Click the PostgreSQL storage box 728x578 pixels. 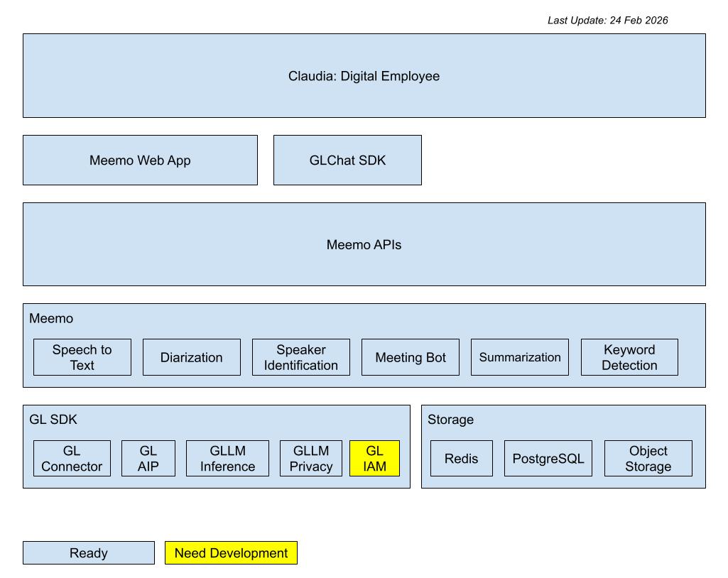coord(548,459)
